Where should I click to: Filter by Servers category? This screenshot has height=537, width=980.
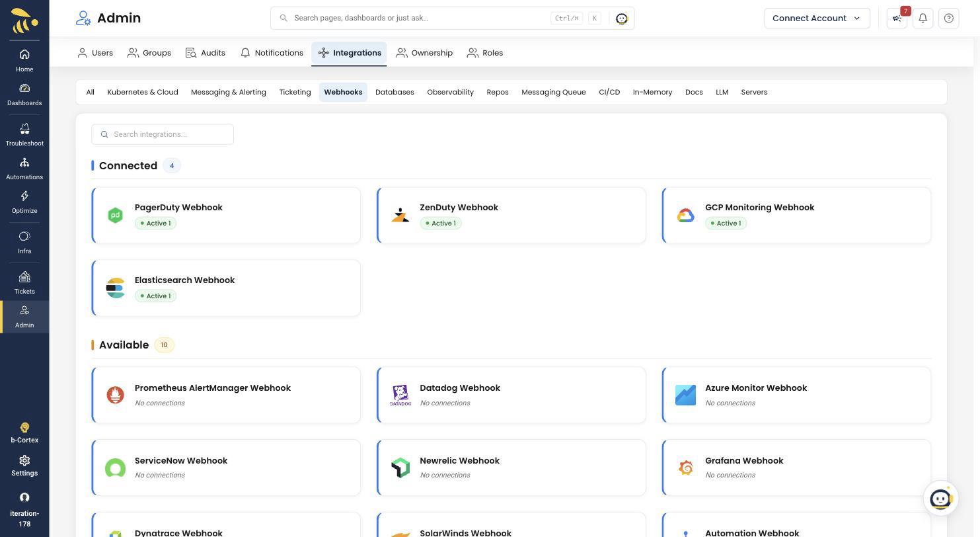click(x=754, y=92)
